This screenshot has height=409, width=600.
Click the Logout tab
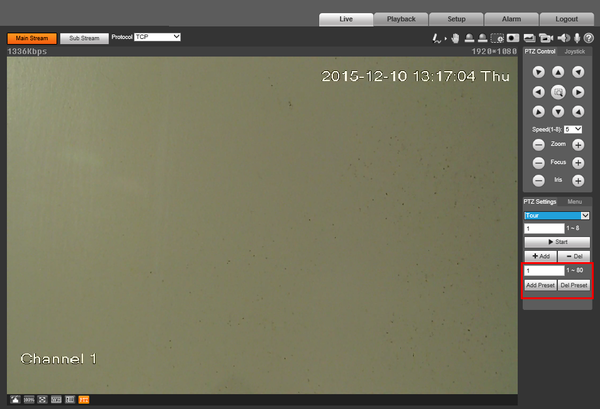point(566,19)
